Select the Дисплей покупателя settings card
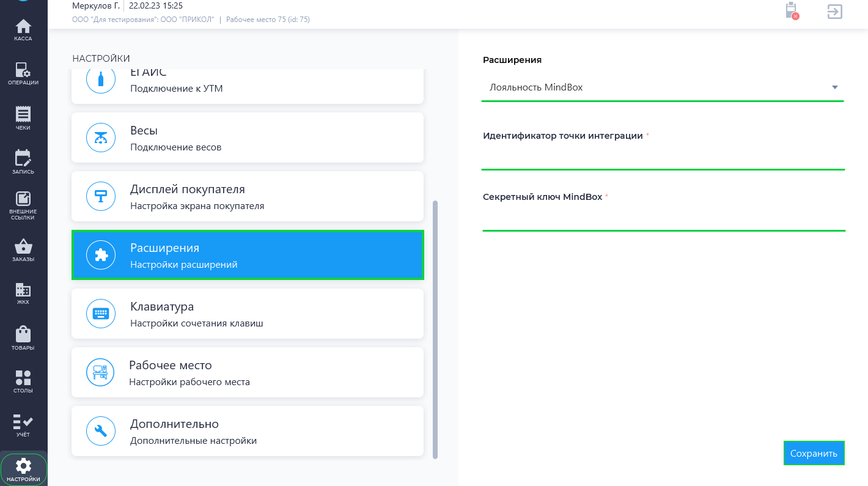868x486 pixels. tap(248, 196)
